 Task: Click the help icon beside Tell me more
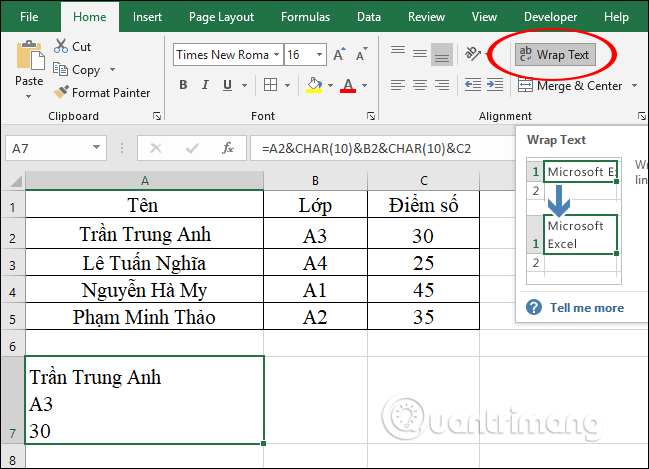click(535, 308)
